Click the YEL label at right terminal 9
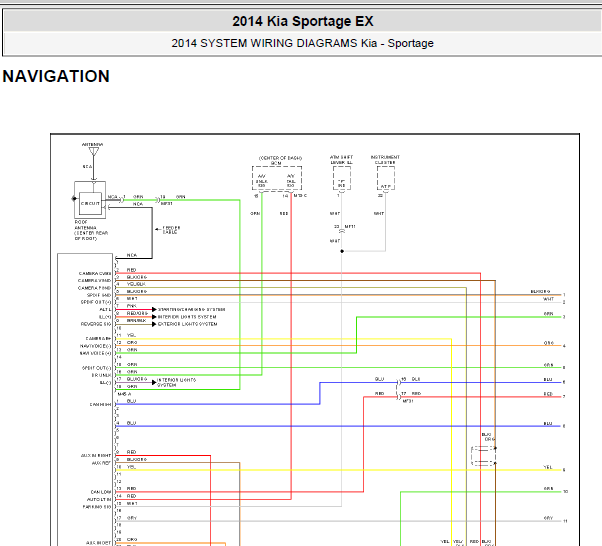The width and height of the screenshot is (602, 546). coord(548,467)
